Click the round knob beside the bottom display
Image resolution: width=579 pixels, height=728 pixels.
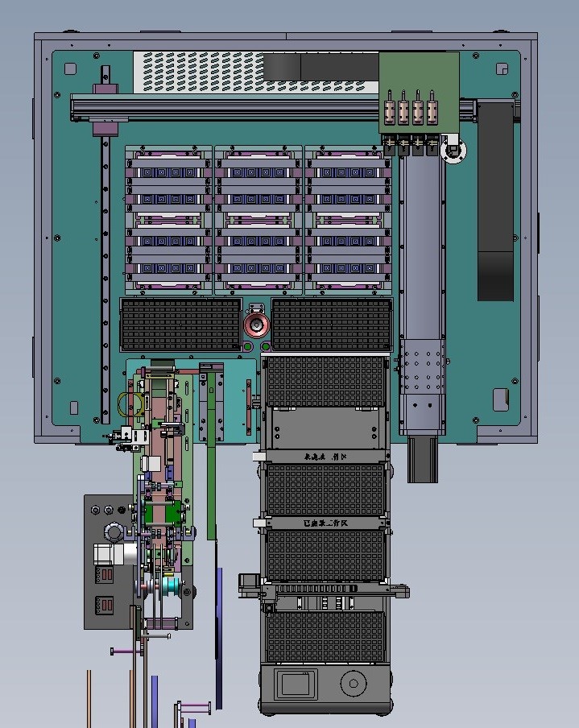coord(352,685)
